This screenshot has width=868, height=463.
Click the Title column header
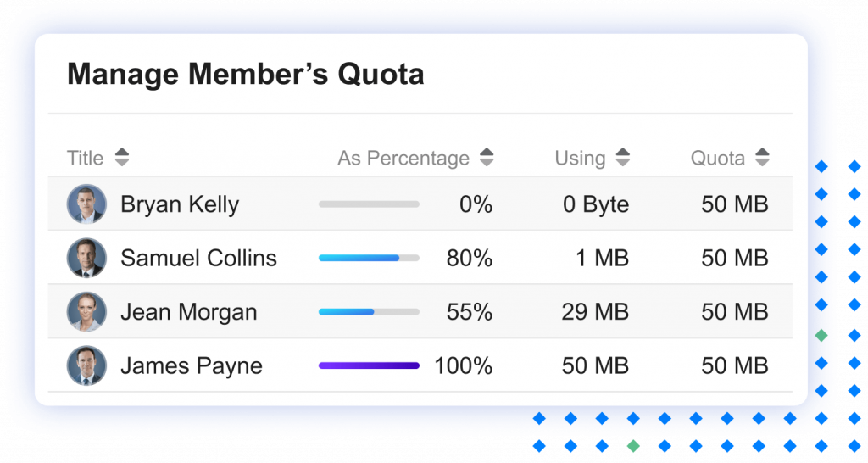point(86,158)
